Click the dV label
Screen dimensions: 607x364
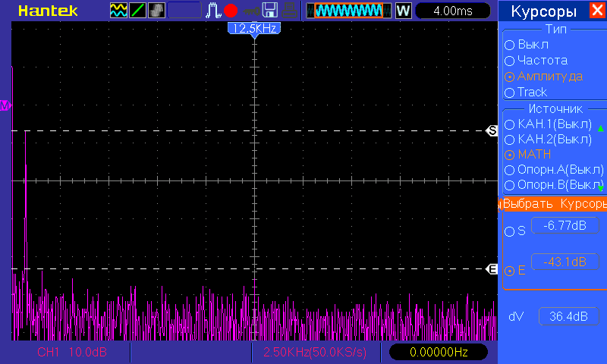pos(516,317)
